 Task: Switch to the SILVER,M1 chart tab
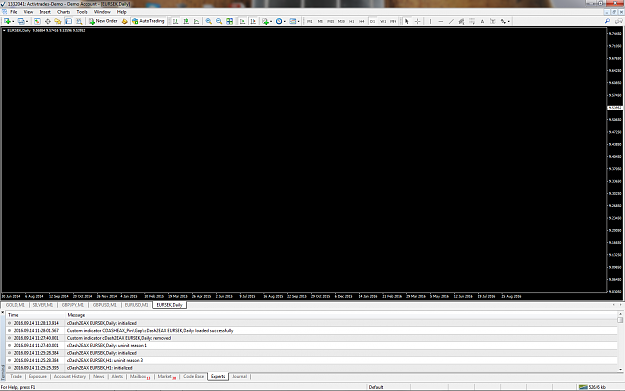[x=43, y=305]
